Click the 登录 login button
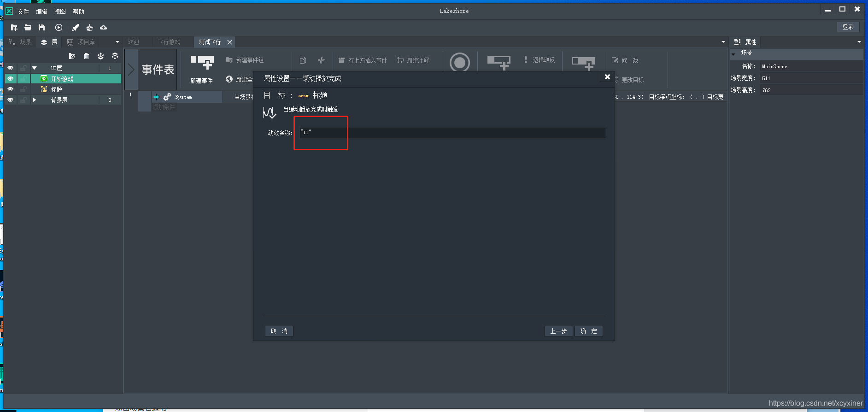The image size is (868, 412). [848, 27]
